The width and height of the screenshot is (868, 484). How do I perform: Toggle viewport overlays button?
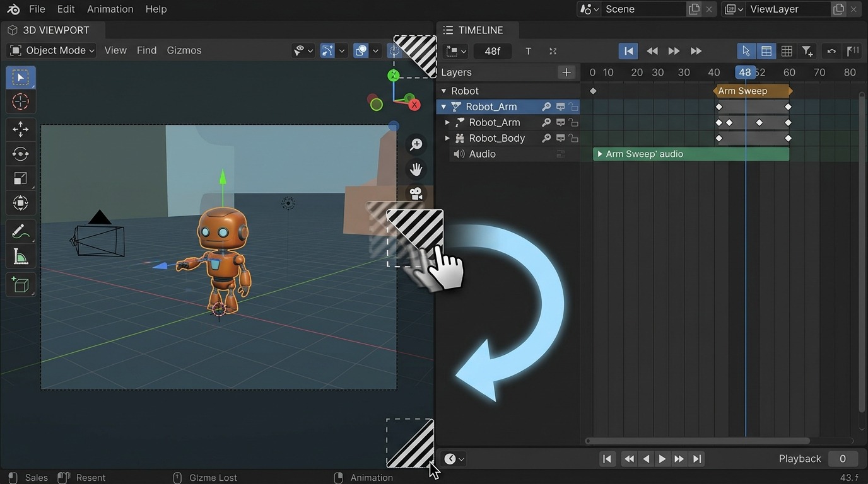coord(361,50)
